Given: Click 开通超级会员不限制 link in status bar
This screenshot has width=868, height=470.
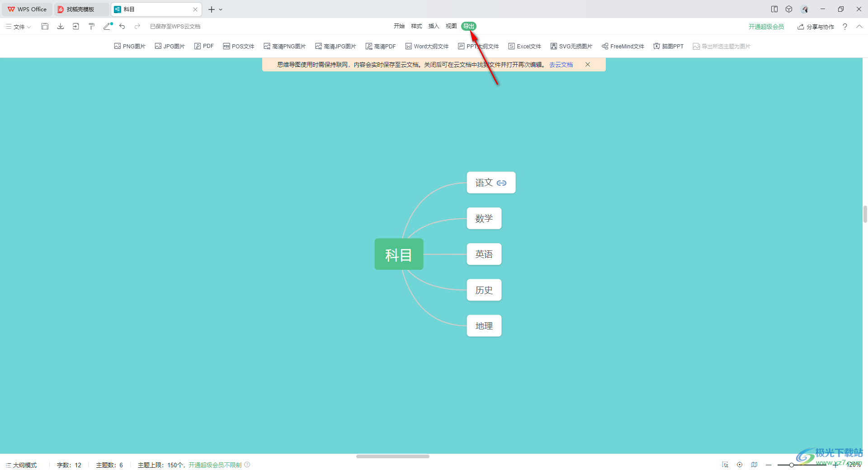Looking at the screenshot, I should click(215, 465).
